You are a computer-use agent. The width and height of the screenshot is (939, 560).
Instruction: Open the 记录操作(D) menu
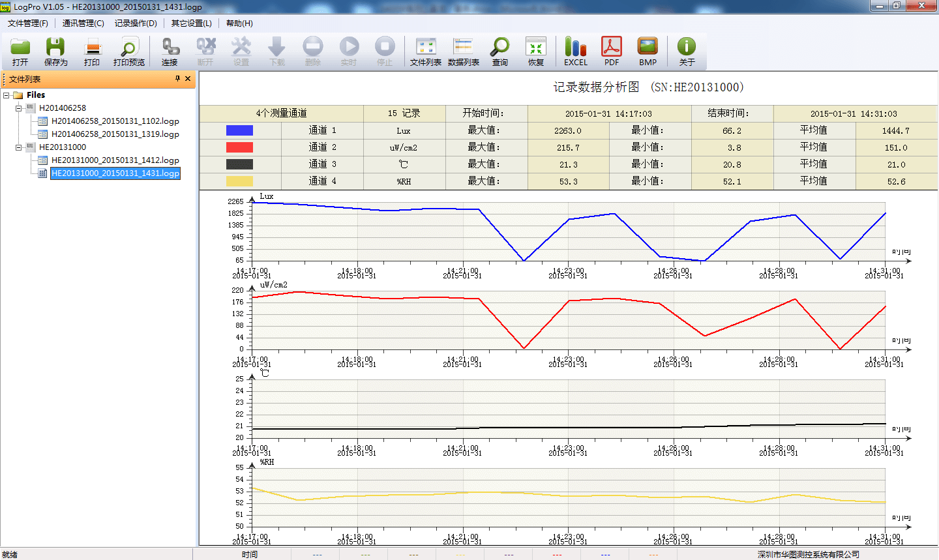136,23
